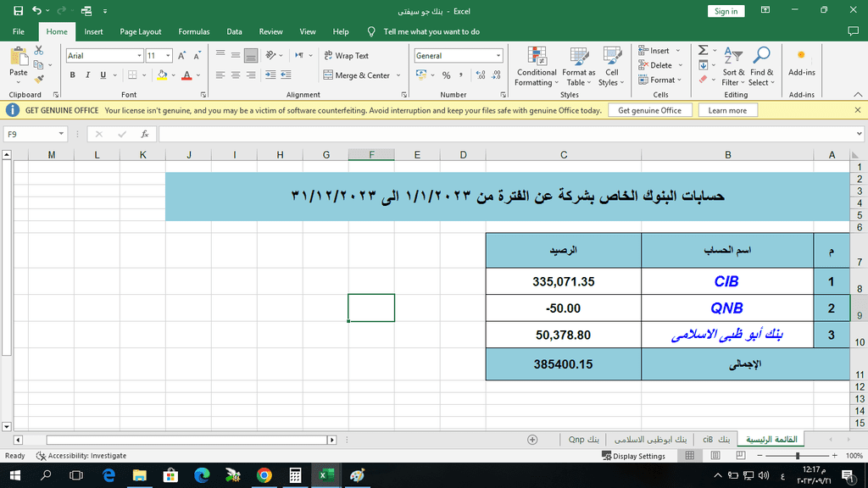Click Merge & Center
Image resolution: width=868 pixels, height=488 pixels.
[357, 75]
